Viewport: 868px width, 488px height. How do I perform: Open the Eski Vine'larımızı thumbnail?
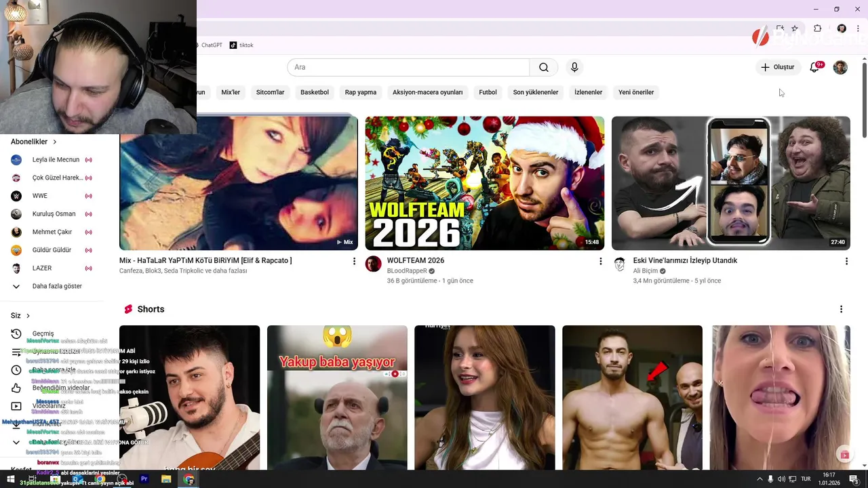coord(731,183)
